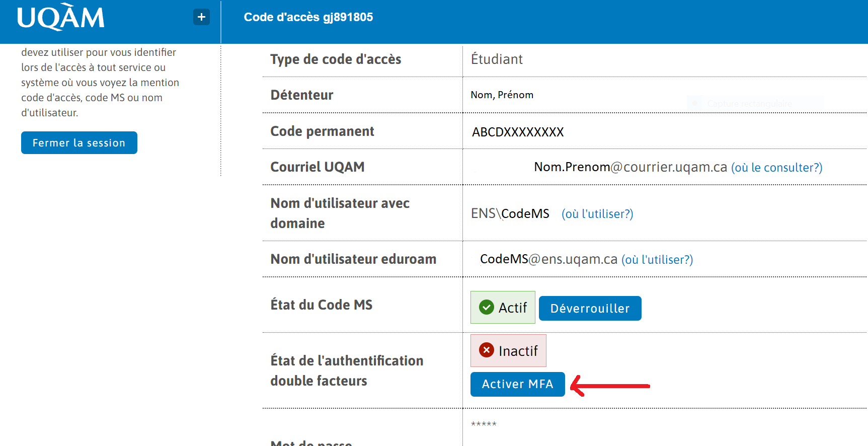This screenshot has height=446, width=868.
Task: Click the UQAM logo
Action: point(60,18)
